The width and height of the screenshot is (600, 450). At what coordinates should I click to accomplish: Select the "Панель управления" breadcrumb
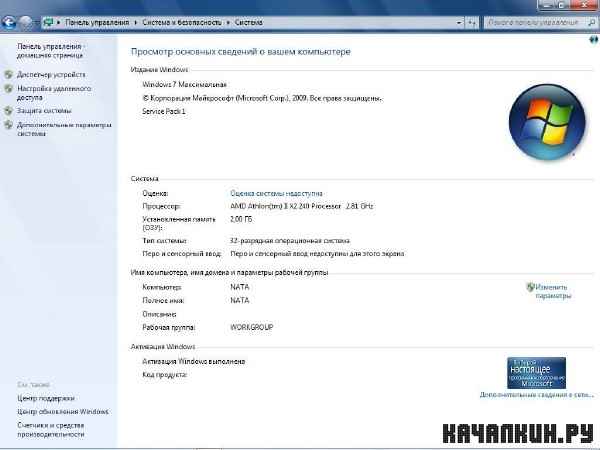point(97,23)
